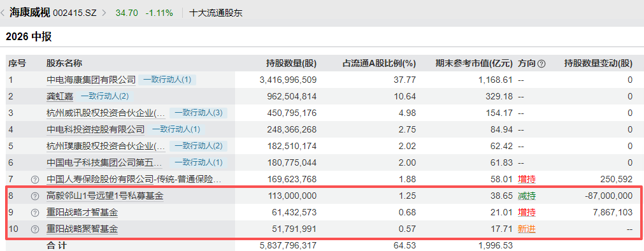Click help icon beside 方向 column header
This screenshot has width=644, height=251.
click(x=541, y=64)
